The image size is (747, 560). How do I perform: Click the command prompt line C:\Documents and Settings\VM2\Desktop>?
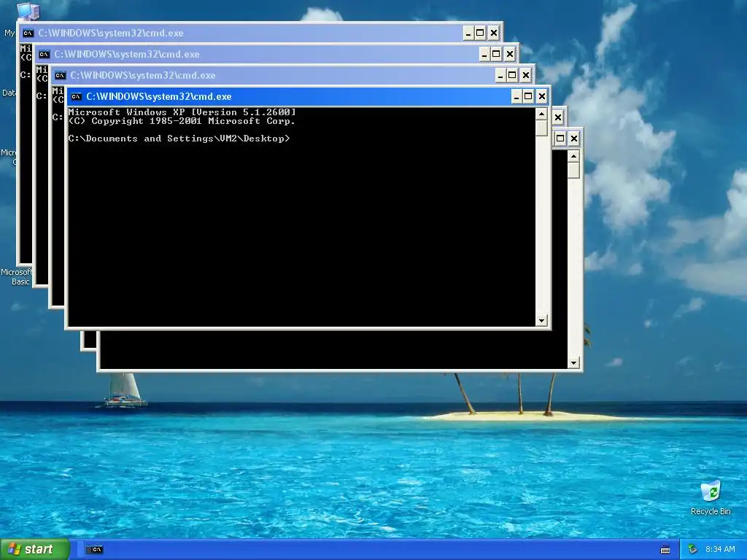(179, 139)
